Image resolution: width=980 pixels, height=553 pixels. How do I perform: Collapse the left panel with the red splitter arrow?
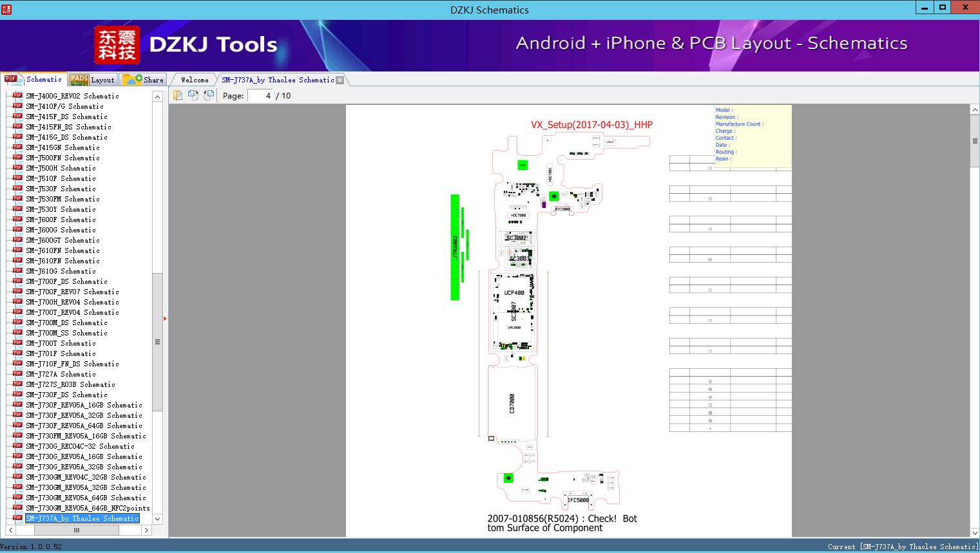pyautogui.click(x=165, y=319)
